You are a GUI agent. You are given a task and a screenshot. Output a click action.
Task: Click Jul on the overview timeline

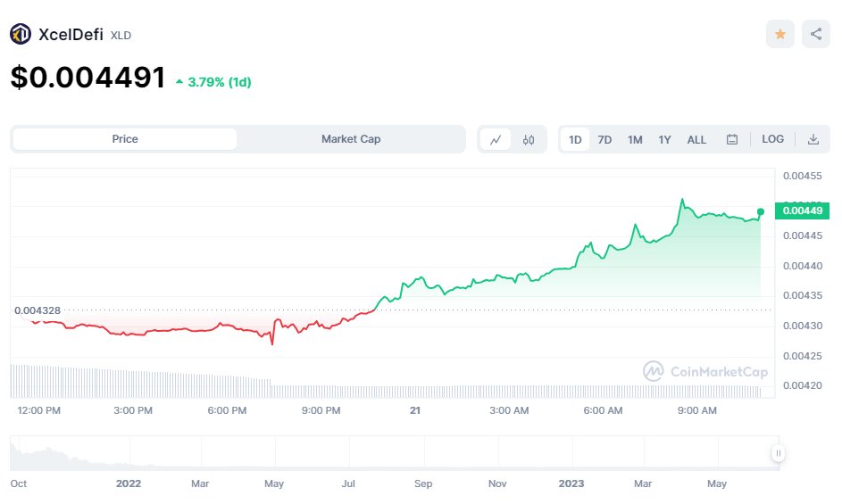tap(348, 483)
